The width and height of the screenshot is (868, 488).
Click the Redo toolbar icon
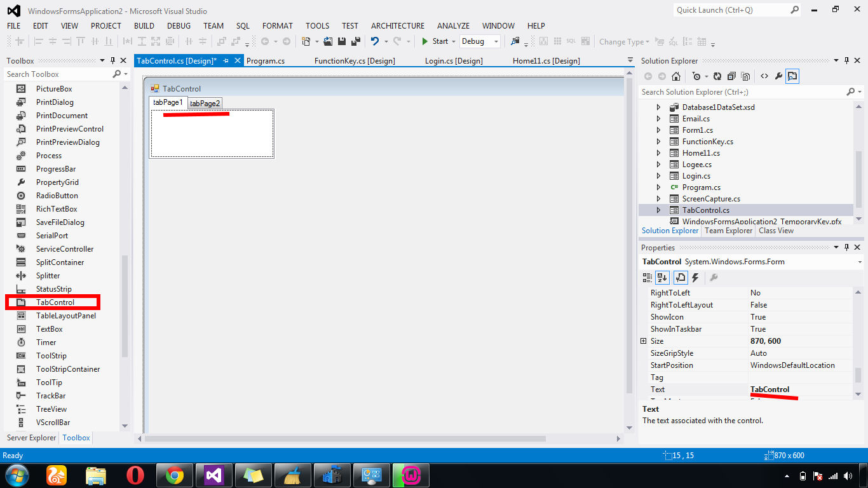pyautogui.click(x=397, y=41)
